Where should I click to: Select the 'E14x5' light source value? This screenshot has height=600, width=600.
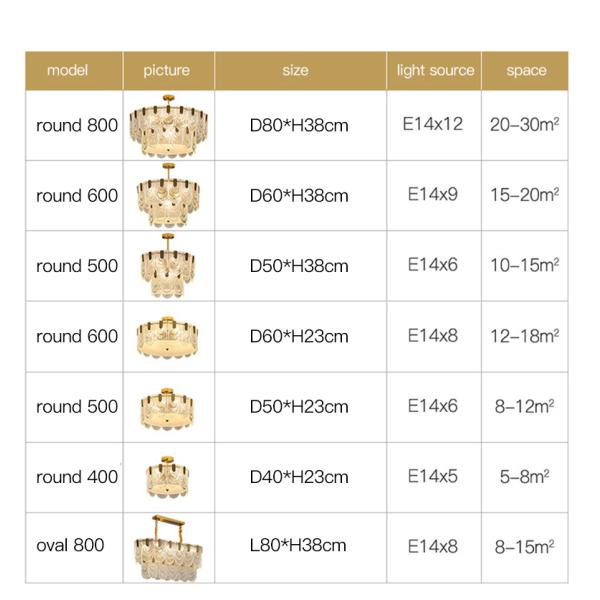click(433, 476)
